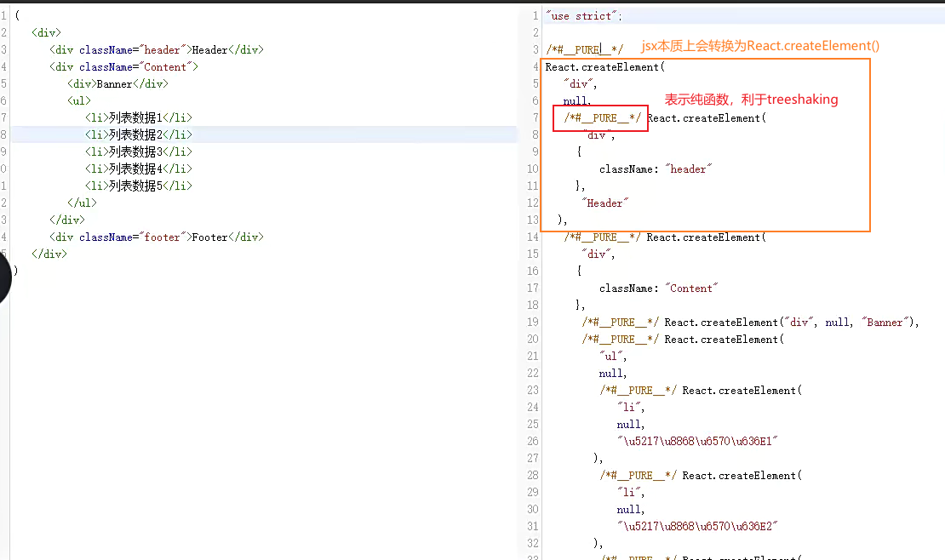Click the "li" string on output line 24

click(630, 408)
